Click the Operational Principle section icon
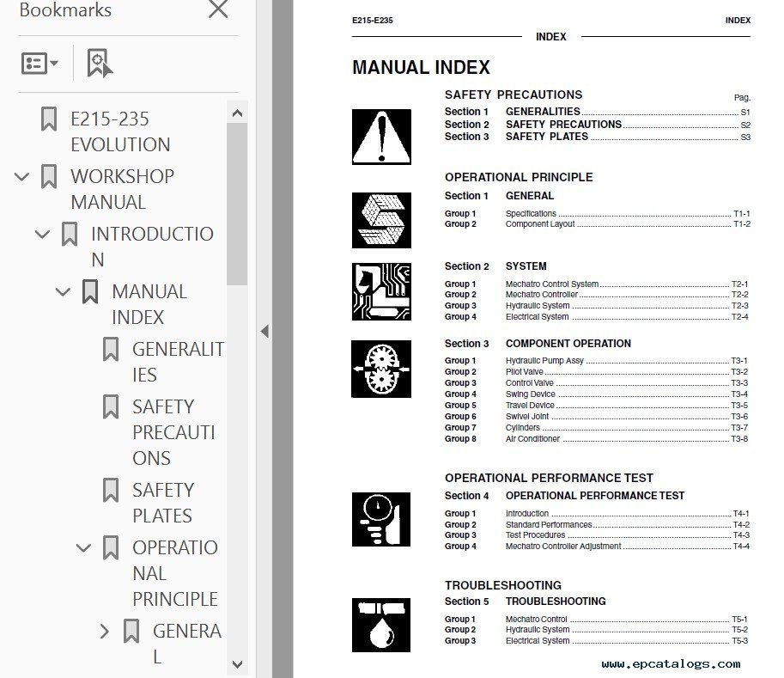The image size is (784, 678). tap(381, 220)
